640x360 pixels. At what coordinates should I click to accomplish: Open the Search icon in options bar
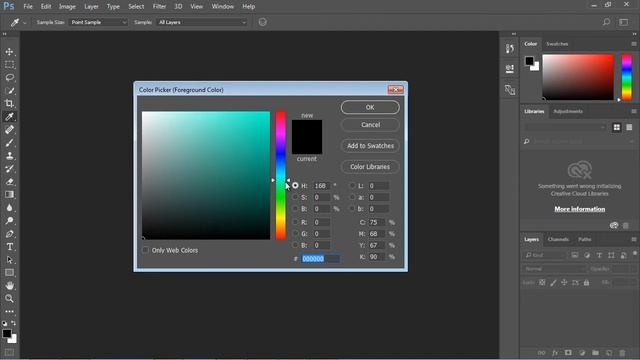coord(607,22)
